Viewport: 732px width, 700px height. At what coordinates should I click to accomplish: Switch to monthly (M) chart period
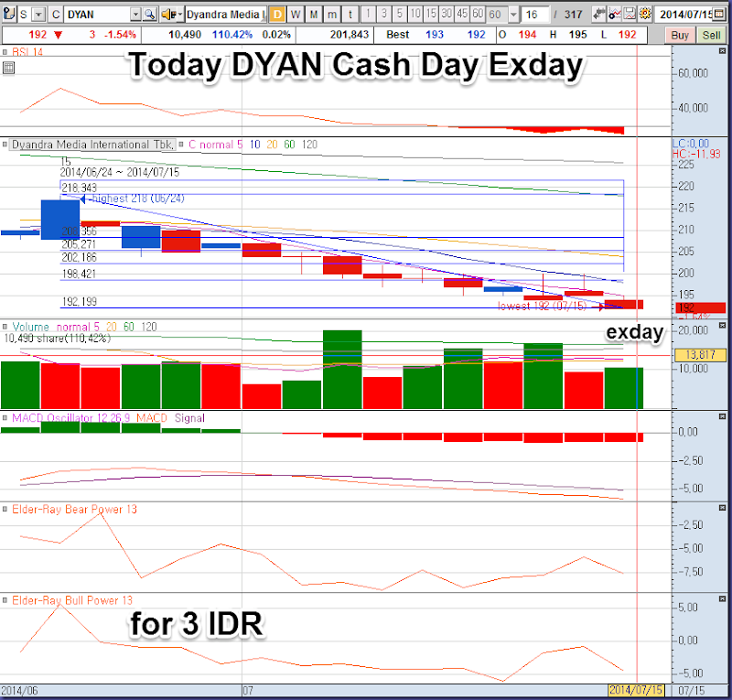[314, 15]
